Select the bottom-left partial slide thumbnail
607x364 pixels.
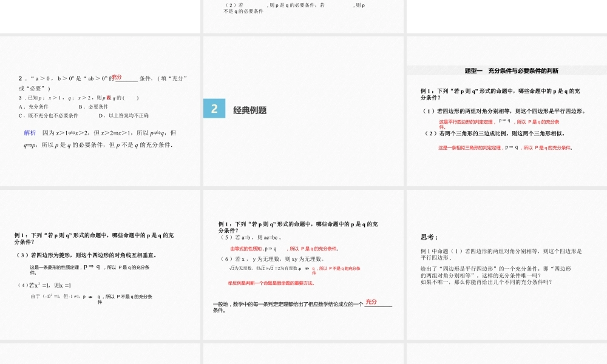click(100, 355)
